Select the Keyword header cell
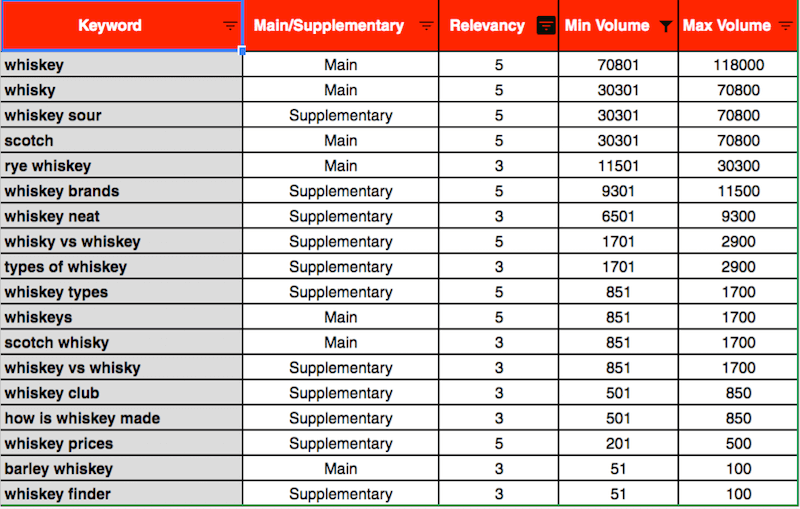 pos(122,26)
